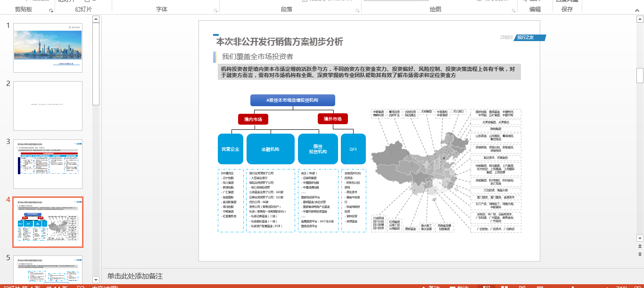This screenshot has width=644, height=288.
Task: Collapse the ribbon with the chevron arrow
Action: pyautogui.click(x=637, y=10)
